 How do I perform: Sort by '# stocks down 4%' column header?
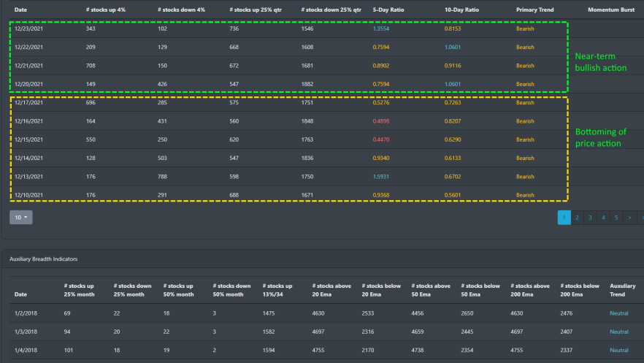181,9
